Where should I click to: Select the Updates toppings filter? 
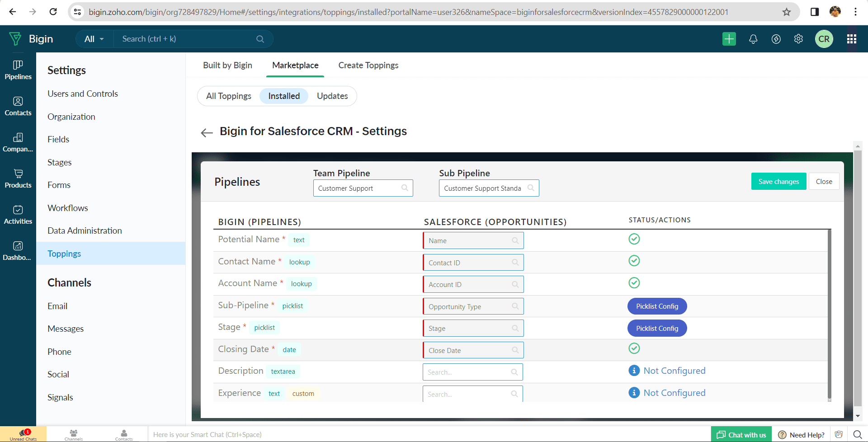coord(332,96)
